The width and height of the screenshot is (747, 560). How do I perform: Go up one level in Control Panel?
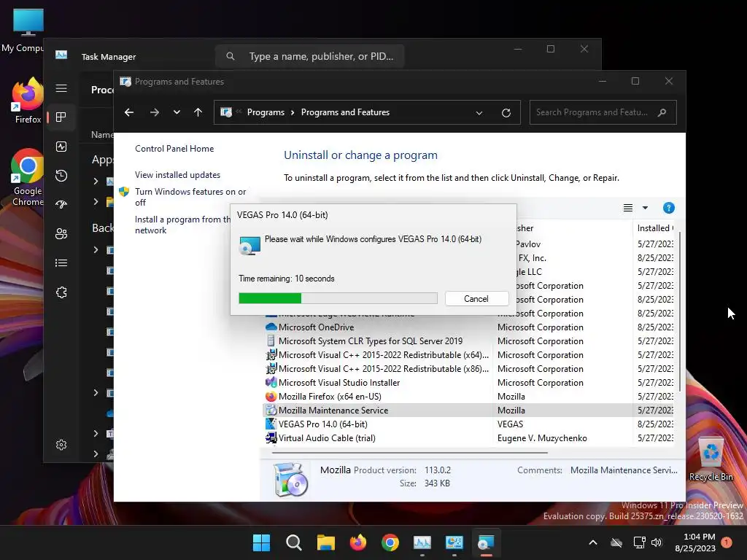[x=198, y=112]
